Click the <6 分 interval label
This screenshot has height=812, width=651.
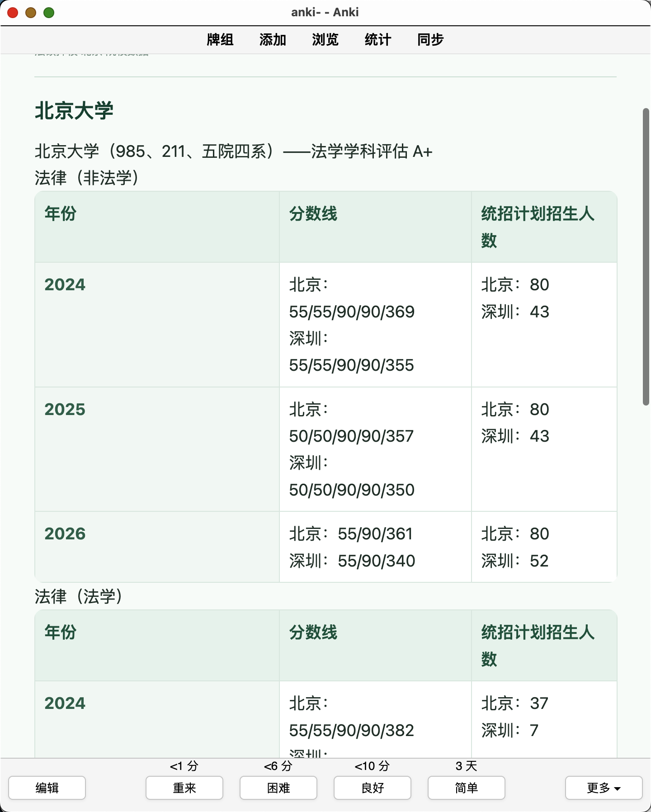click(278, 766)
